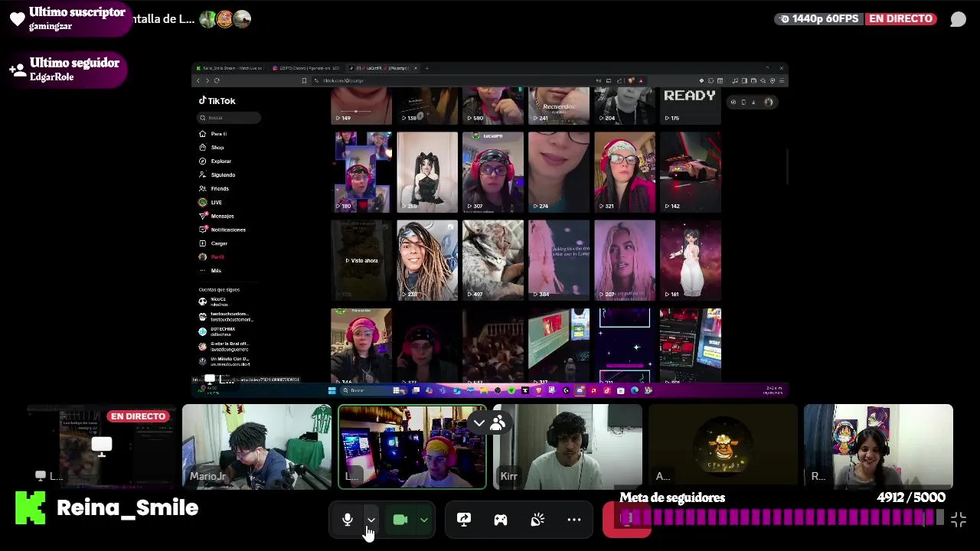Switch to the Reina_Smile Stream browser tab
The image size is (980, 551).
pos(230,68)
